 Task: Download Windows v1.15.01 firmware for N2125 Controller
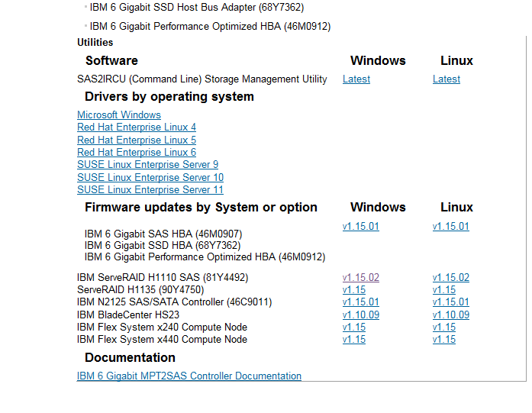tap(361, 302)
